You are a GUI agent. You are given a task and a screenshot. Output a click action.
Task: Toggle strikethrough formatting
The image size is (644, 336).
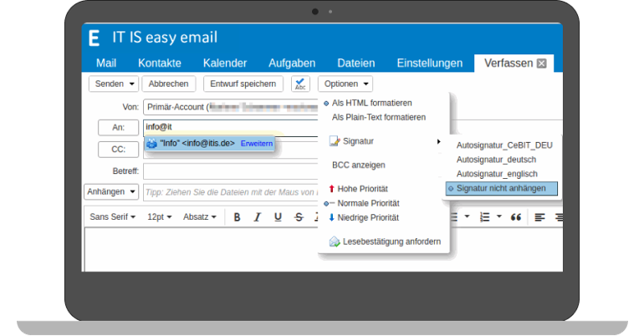[299, 217]
